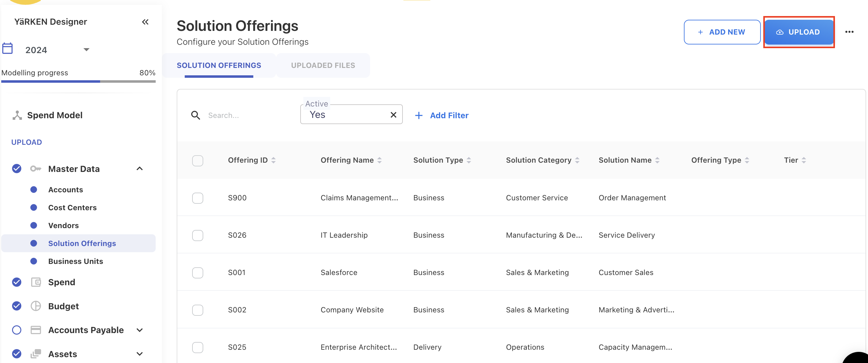Image resolution: width=868 pixels, height=363 pixels.
Task: Clear the Active filter with X
Action: pos(393,115)
